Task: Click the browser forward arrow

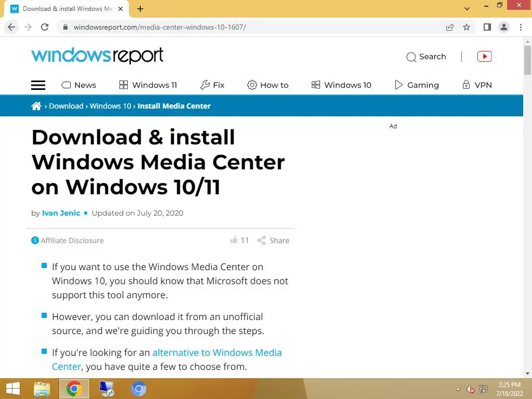Action: [28, 27]
